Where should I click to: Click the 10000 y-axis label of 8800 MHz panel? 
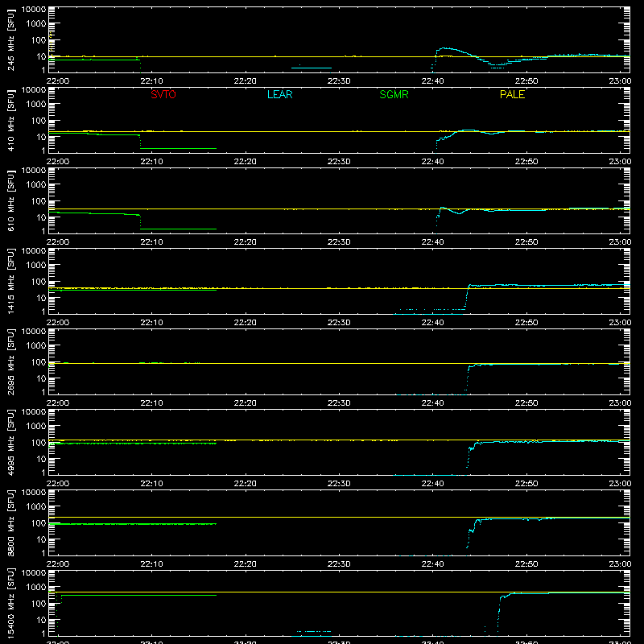tap(34, 493)
